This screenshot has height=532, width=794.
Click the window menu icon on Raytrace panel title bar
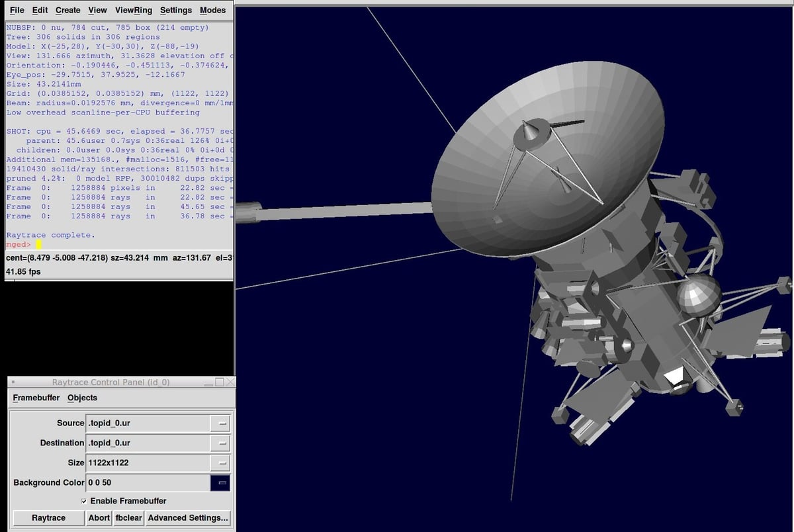point(13,382)
